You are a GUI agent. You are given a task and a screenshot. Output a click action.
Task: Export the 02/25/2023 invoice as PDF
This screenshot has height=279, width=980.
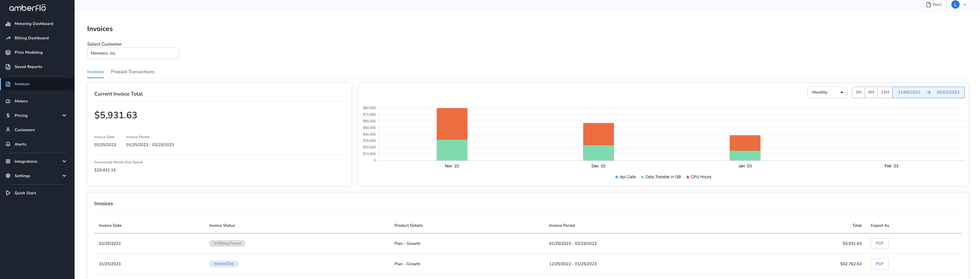pyautogui.click(x=879, y=244)
